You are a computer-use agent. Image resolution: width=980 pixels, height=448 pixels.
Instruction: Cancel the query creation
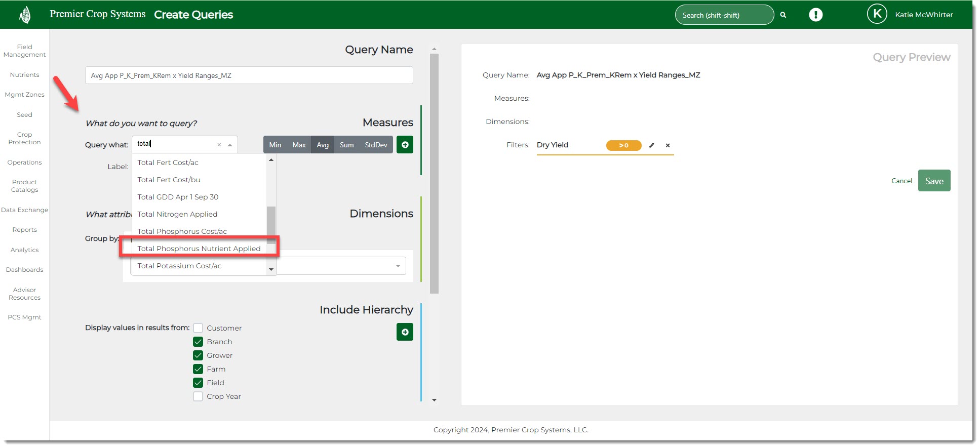click(901, 181)
